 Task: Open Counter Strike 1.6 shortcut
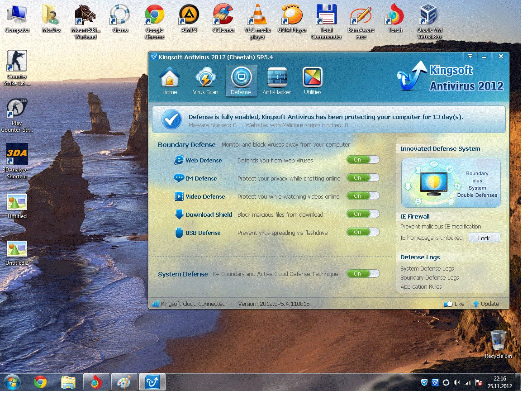click(17, 68)
